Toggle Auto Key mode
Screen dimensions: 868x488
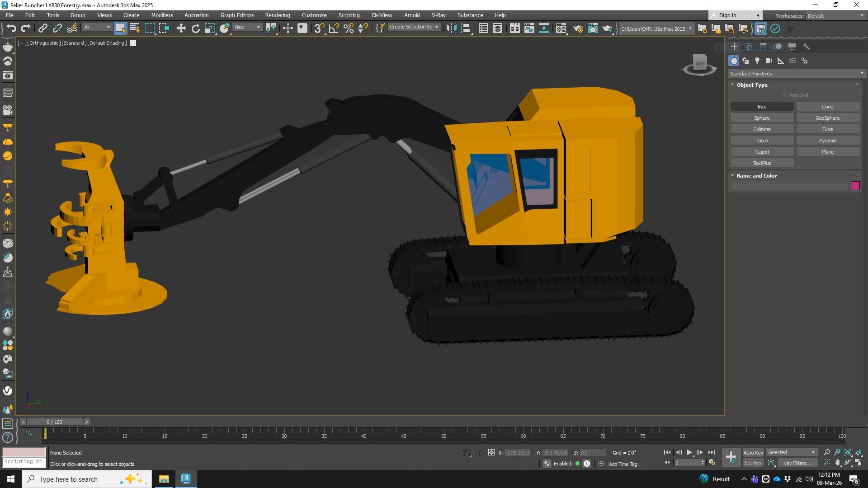click(753, 452)
